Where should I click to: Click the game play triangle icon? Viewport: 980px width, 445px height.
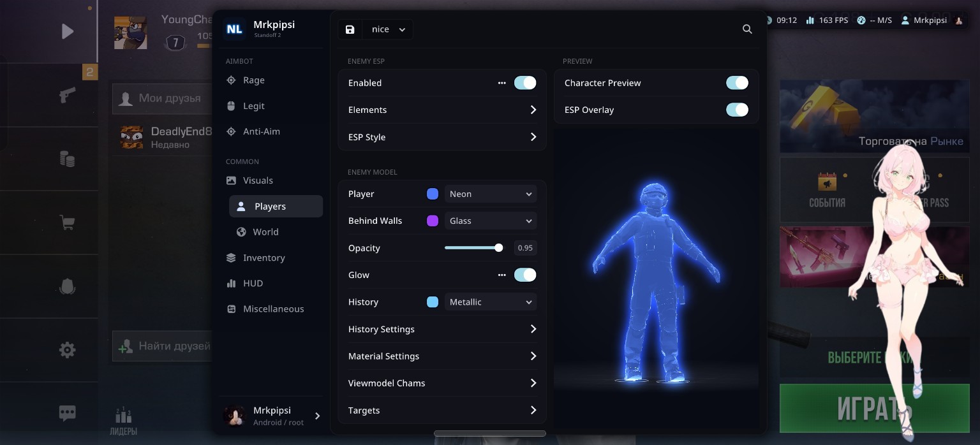pyautogui.click(x=68, y=31)
